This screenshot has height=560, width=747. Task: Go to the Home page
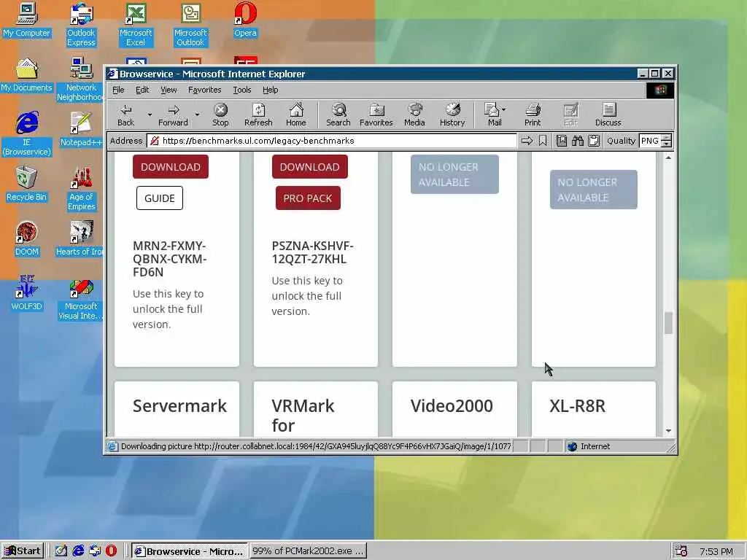tap(296, 114)
